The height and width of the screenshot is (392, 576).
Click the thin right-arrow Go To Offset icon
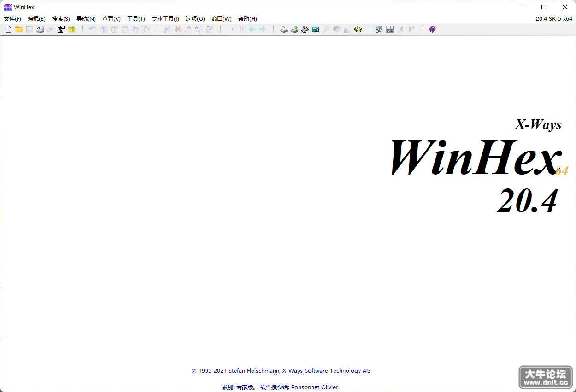click(x=230, y=29)
